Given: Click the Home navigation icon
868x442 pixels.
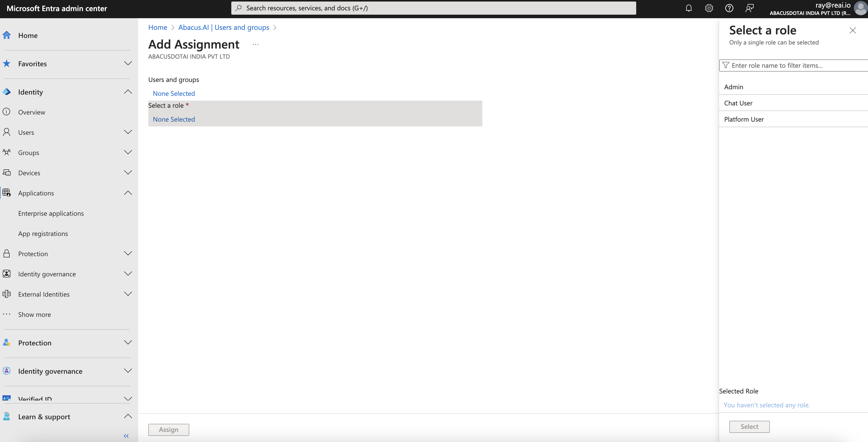Looking at the screenshot, I should (7, 35).
